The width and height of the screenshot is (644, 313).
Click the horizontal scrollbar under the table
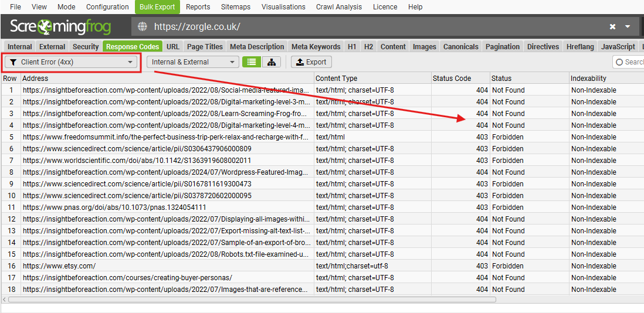[252, 300]
